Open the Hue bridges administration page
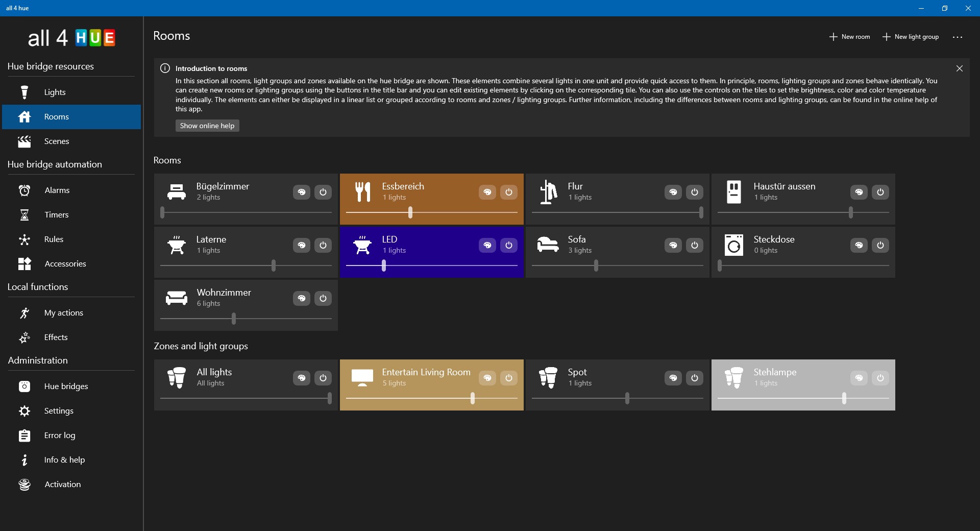The image size is (980, 531). pos(66,386)
